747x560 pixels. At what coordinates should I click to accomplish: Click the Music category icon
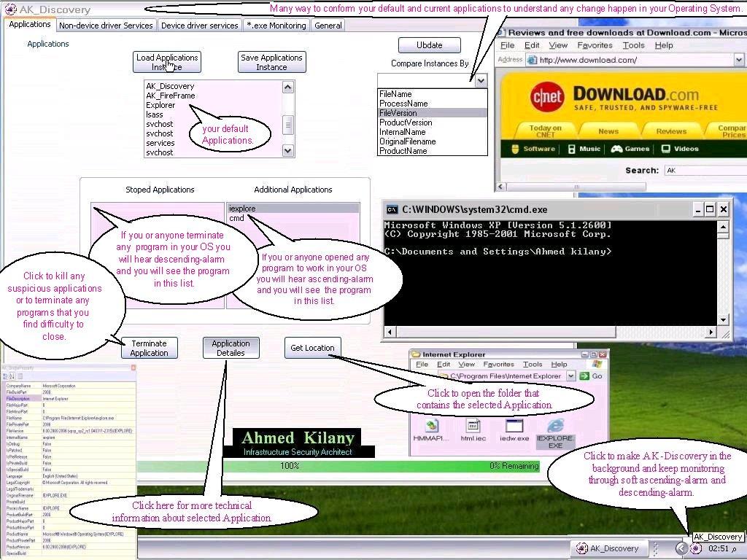tap(571, 149)
